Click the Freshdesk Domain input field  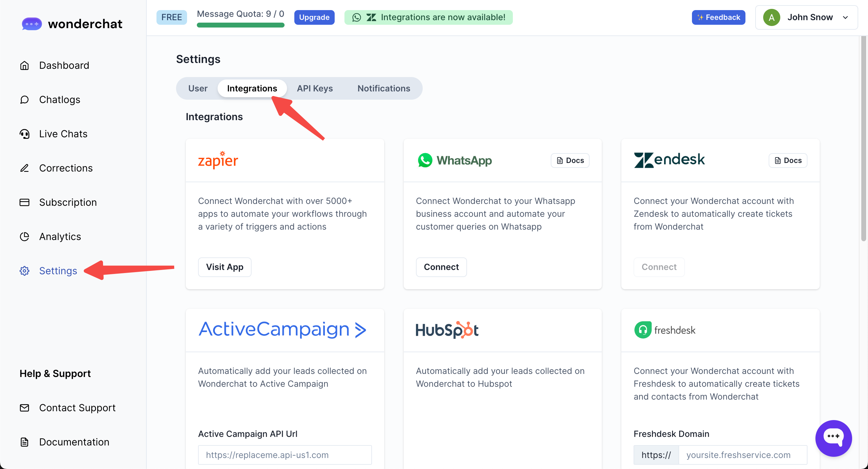(742, 455)
